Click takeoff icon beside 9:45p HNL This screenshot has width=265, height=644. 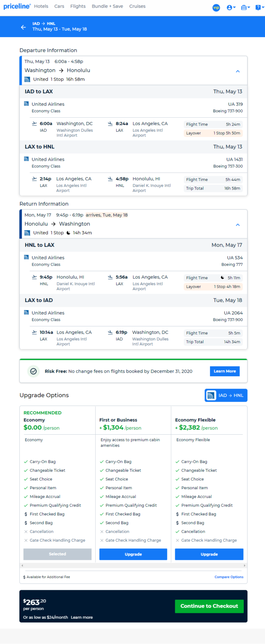tap(34, 277)
